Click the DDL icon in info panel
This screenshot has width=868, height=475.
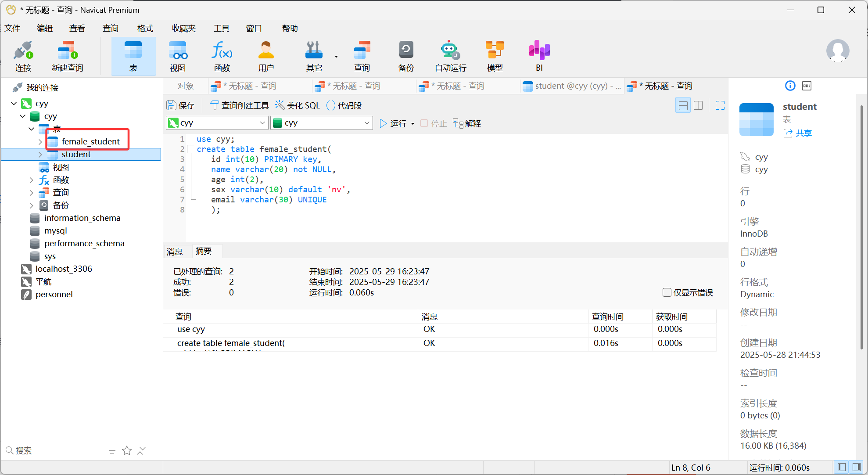tap(807, 86)
